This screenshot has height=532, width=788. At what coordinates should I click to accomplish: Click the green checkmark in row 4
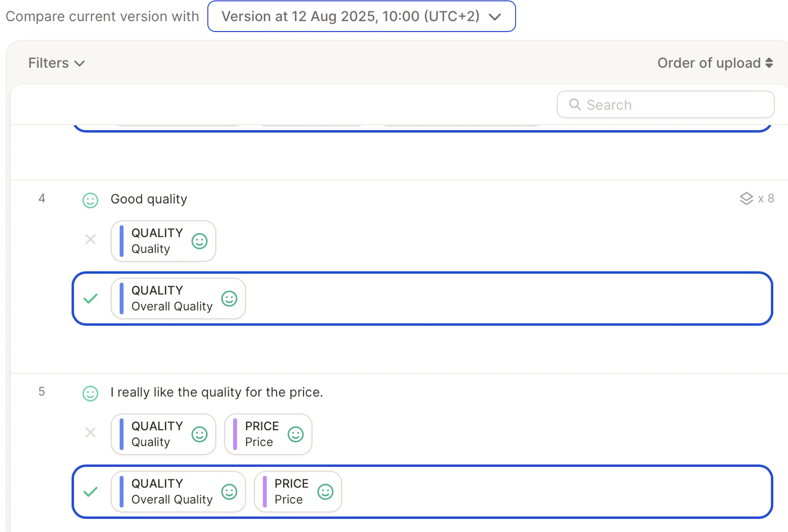pos(90,298)
